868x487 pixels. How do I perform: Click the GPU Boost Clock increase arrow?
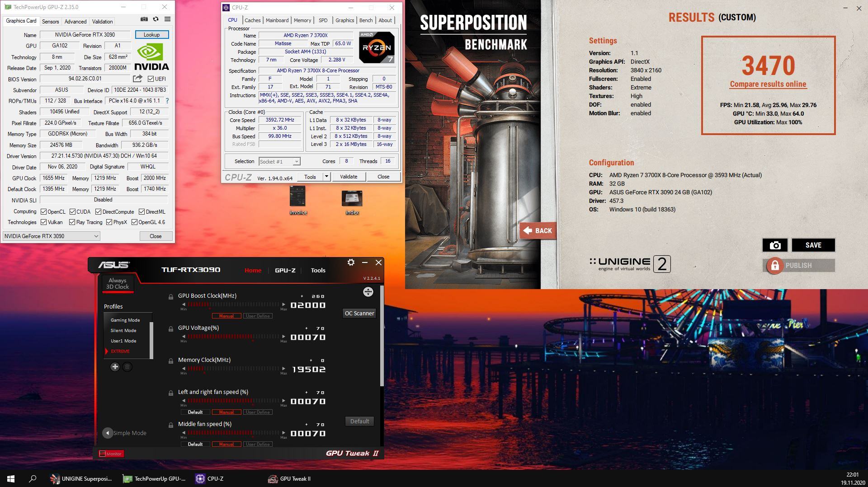pos(283,304)
